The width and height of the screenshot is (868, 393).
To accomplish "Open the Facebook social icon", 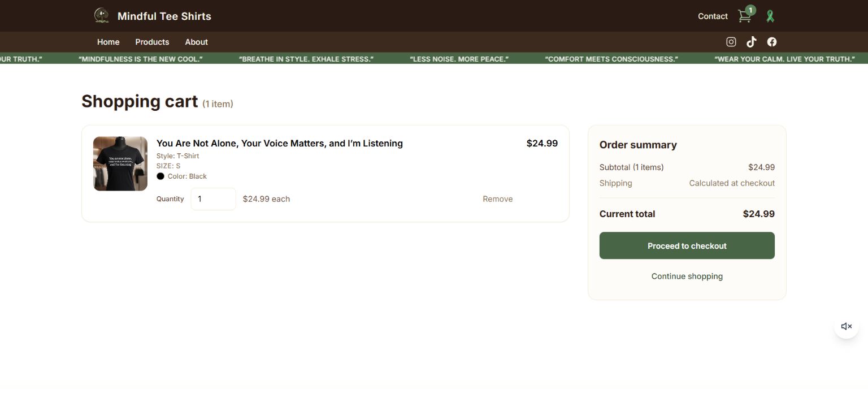I will tap(772, 42).
